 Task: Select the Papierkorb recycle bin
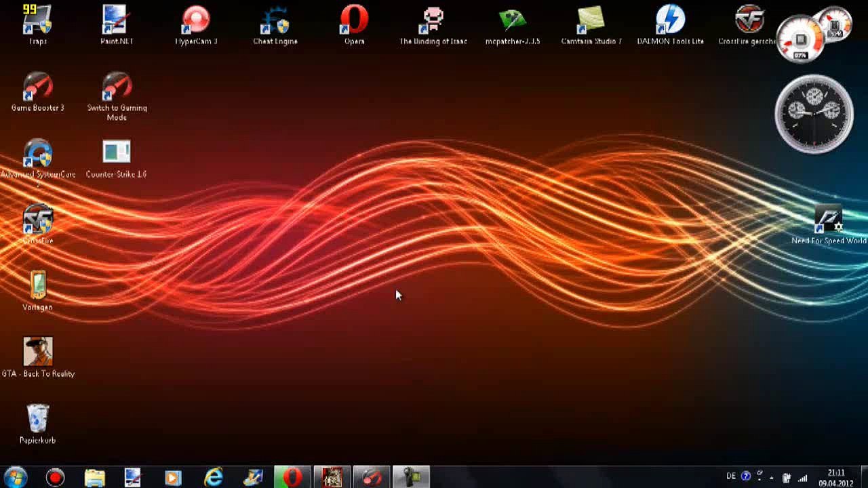(x=37, y=424)
